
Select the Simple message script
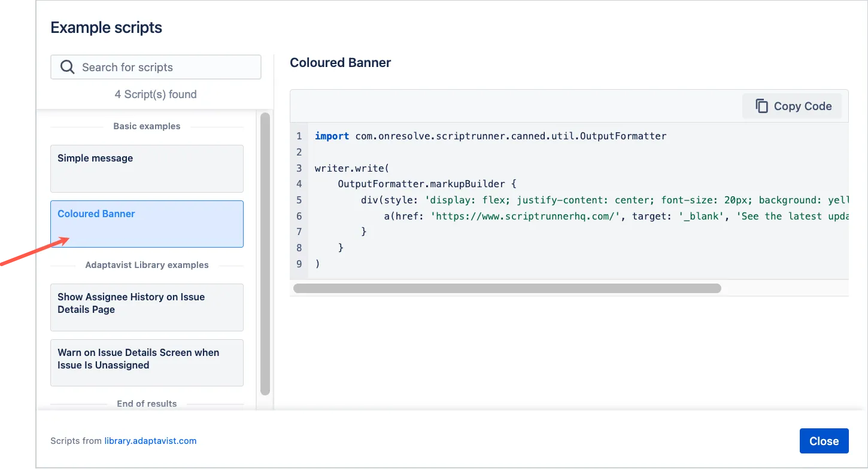(x=147, y=169)
